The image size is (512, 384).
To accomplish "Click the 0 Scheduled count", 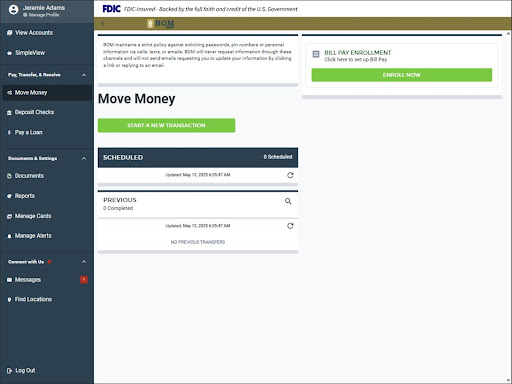I will [x=278, y=157].
